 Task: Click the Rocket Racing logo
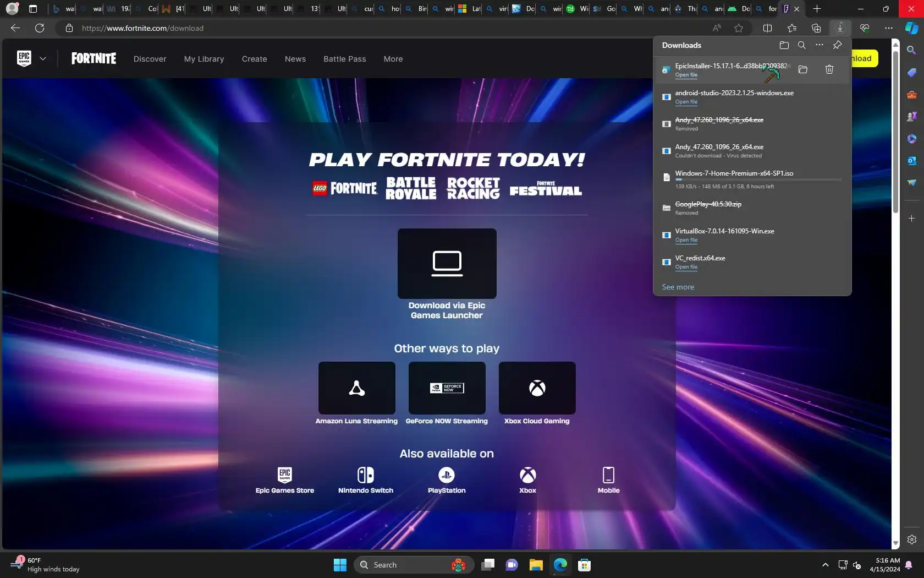coord(474,188)
